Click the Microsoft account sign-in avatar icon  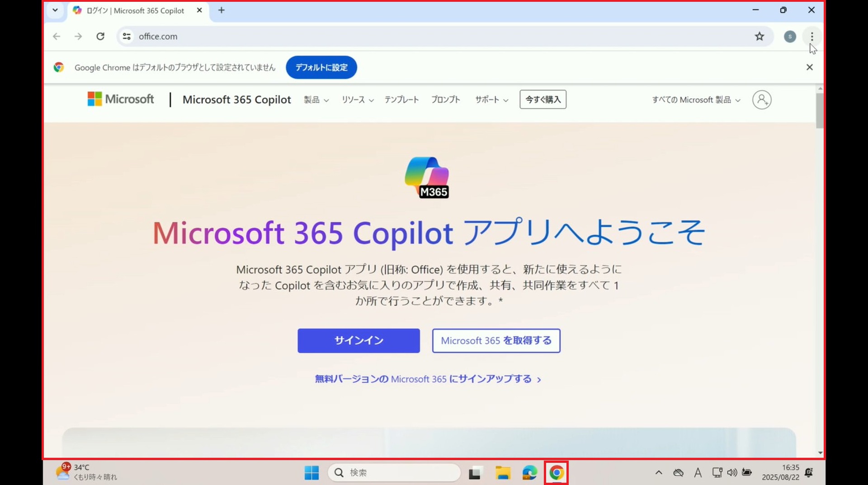(762, 100)
